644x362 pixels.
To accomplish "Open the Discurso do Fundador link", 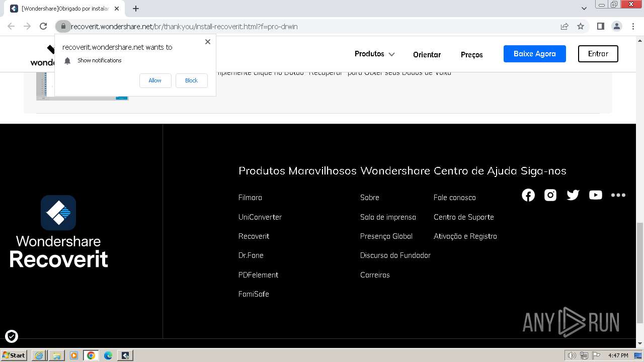I will click(395, 255).
